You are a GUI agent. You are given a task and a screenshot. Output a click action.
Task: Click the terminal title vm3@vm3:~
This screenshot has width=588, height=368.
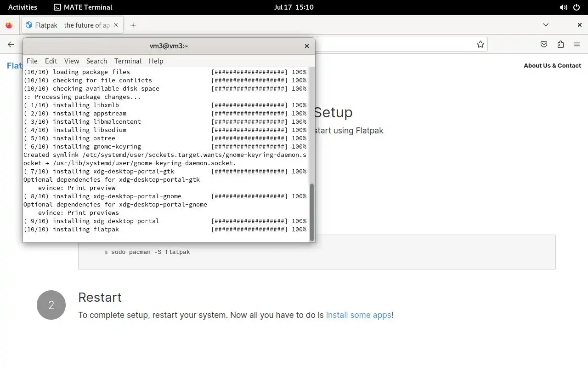click(x=169, y=46)
